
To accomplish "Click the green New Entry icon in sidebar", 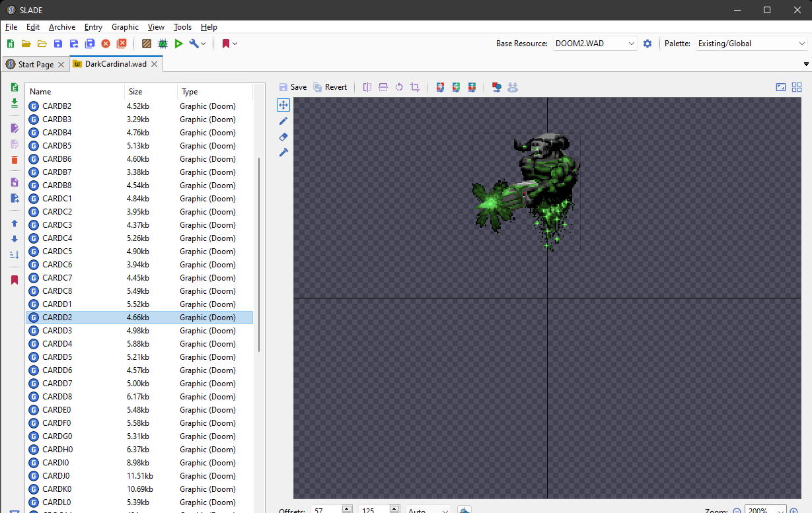I will click(15, 87).
